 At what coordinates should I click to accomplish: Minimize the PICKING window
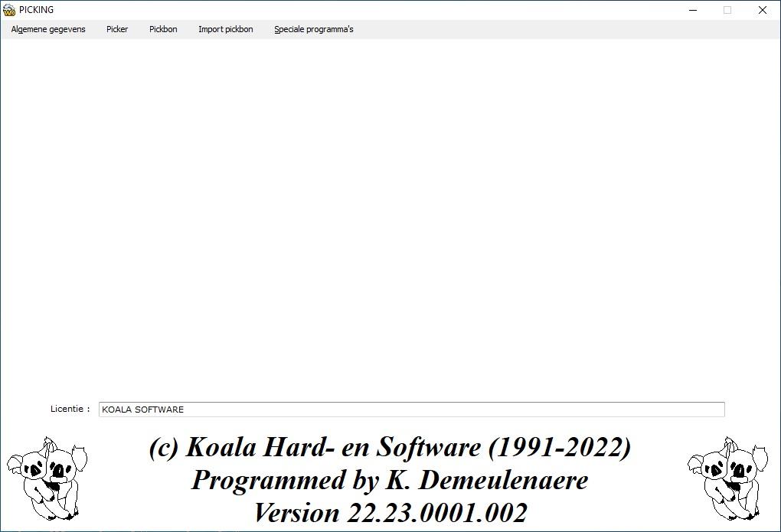pyautogui.click(x=693, y=10)
